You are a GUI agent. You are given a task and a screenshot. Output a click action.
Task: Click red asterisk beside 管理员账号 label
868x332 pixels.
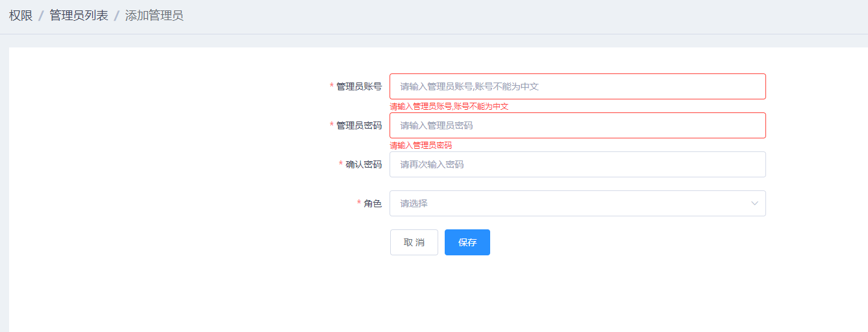[332, 86]
